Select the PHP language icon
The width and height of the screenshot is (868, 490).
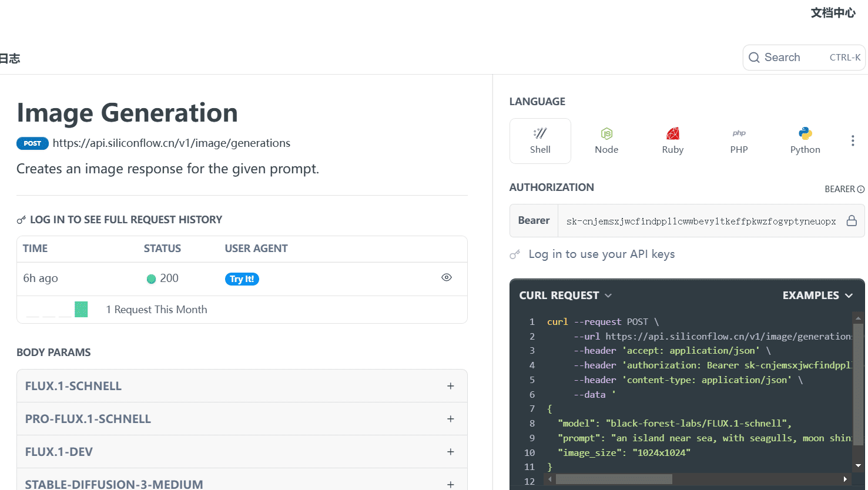pyautogui.click(x=739, y=133)
